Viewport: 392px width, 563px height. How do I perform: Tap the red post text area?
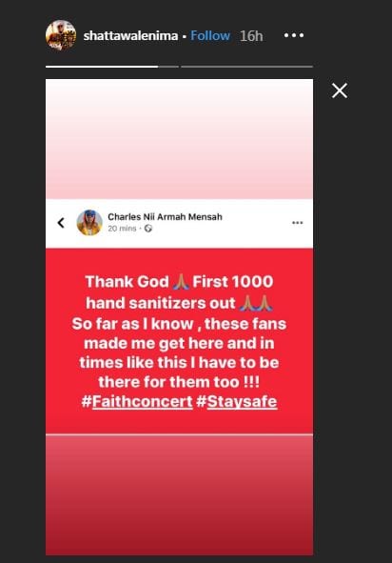(179, 341)
